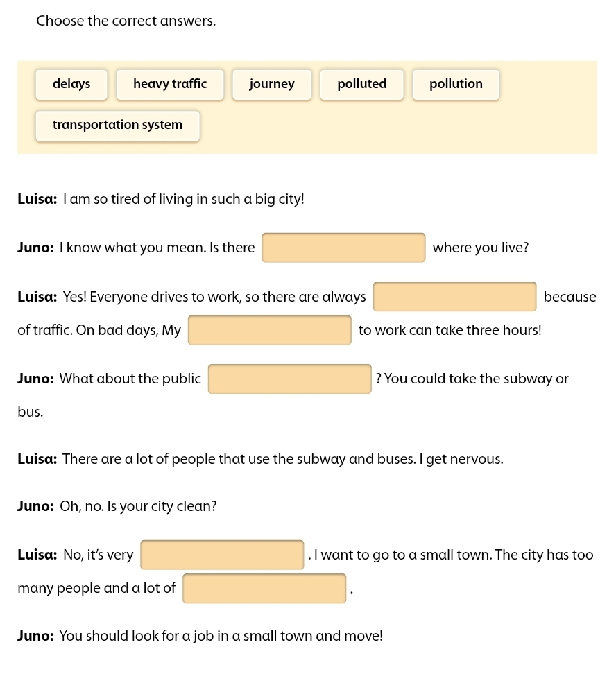Select the 'delays' word chip
The height and width of the screenshot is (683, 616).
point(71,85)
